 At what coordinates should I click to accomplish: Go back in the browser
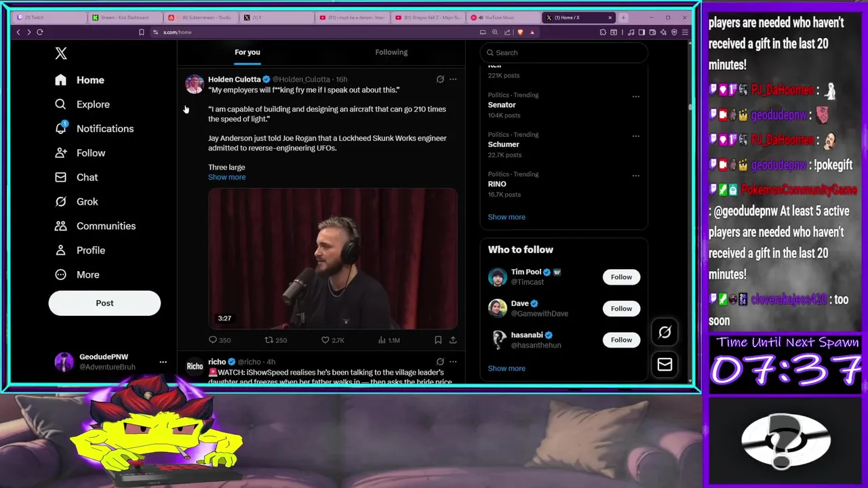tap(18, 33)
